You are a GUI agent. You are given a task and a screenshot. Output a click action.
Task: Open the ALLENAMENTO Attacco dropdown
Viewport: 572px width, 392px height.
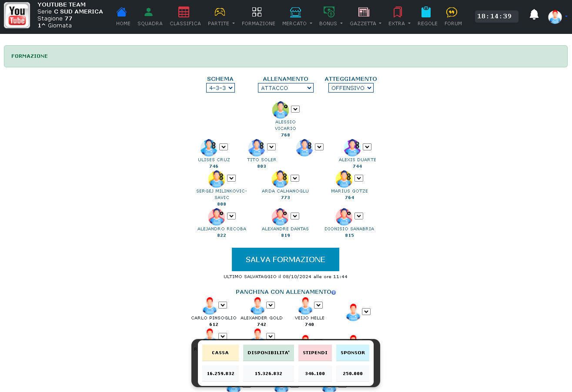pyautogui.click(x=286, y=88)
